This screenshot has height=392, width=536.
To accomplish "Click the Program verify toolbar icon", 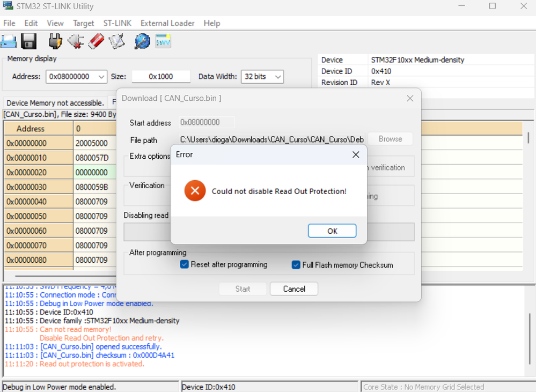I will [x=116, y=41].
